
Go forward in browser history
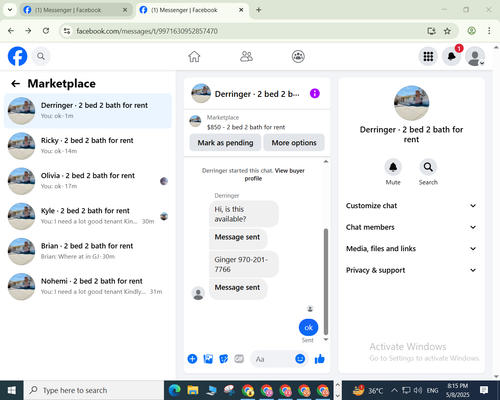coord(28,31)
